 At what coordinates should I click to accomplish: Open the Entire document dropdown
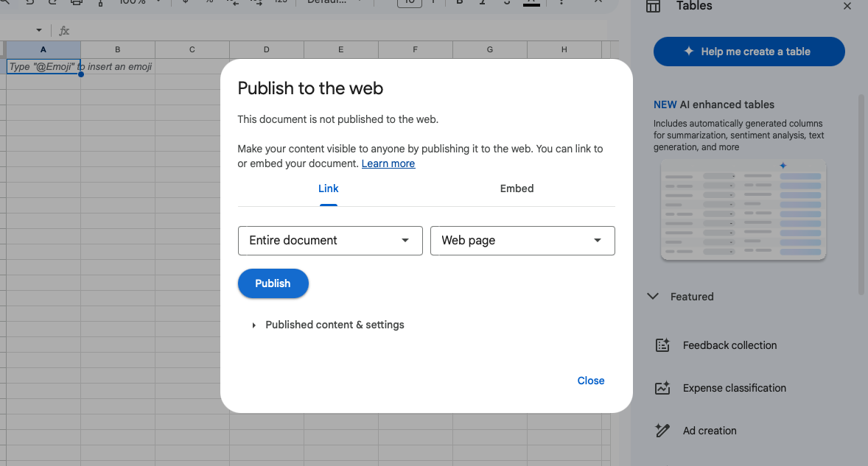tap(330, 241)
